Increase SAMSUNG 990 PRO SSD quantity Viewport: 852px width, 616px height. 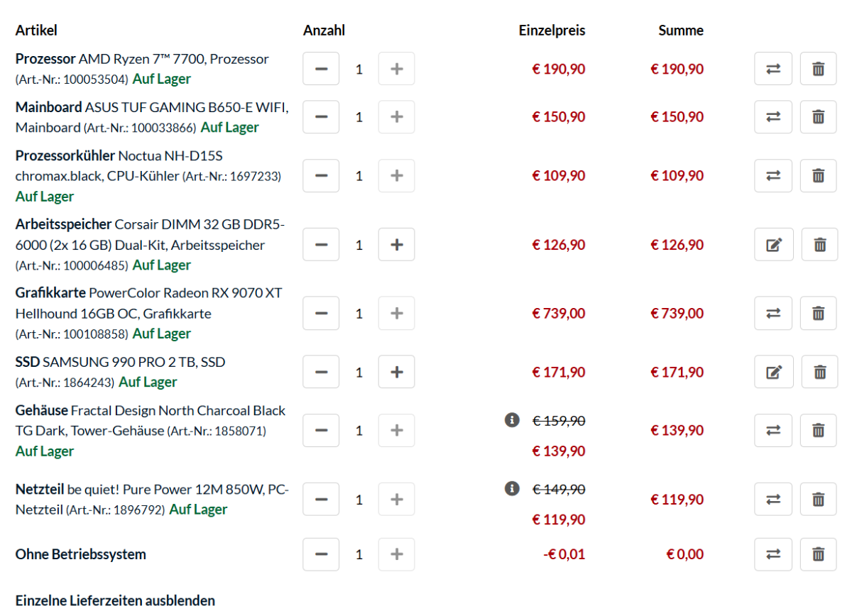(x=396, y=372)
